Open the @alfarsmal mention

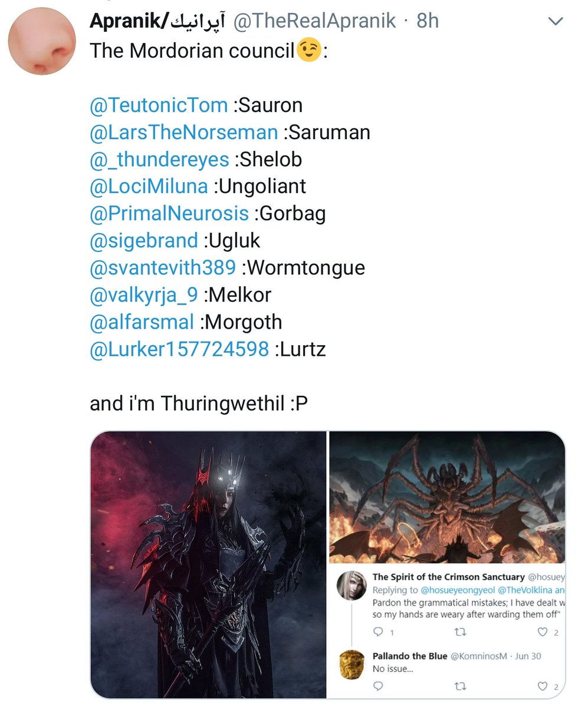[142, 322]
